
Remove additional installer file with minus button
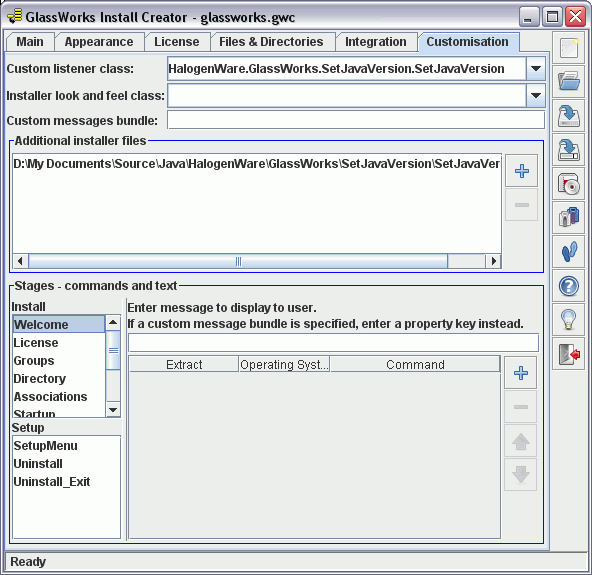pyautogui.click(x=521, y=205)
